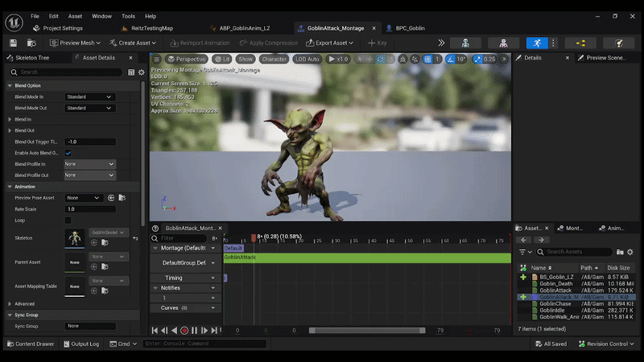Reset the Skeleton property to default
644x362 pixels.
pyautogui.click(x=135, y=238)
